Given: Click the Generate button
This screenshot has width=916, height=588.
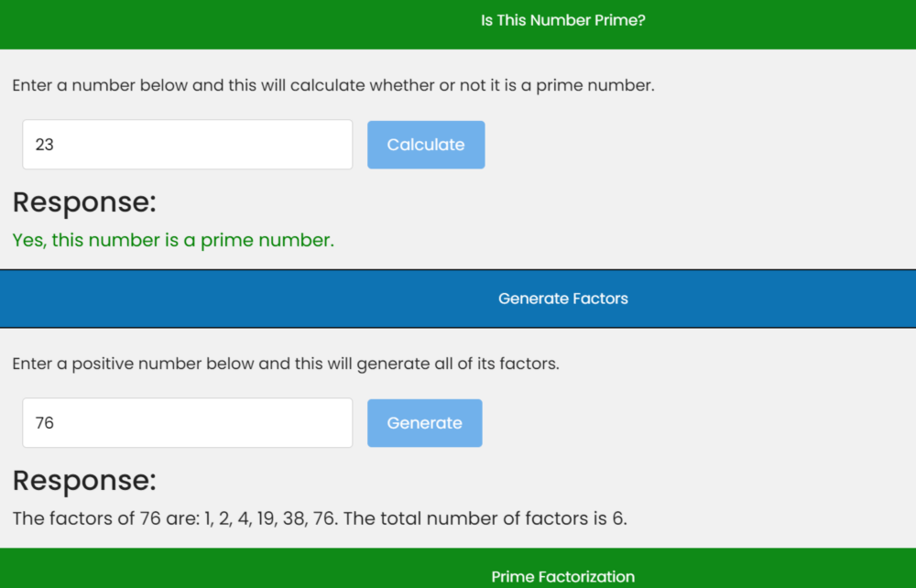Looking at the screenshot, I should pos(424,422).
